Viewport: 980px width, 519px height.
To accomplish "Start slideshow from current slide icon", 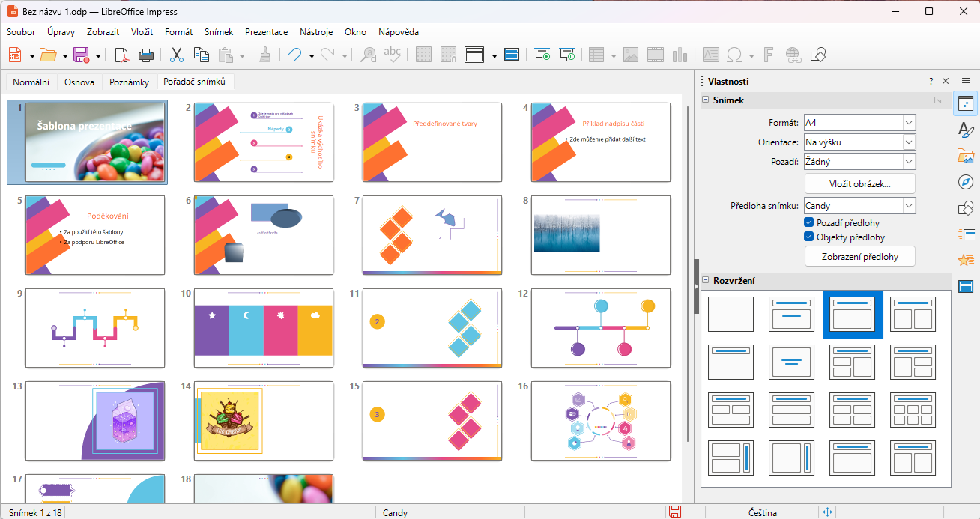I will coord(567,55).
